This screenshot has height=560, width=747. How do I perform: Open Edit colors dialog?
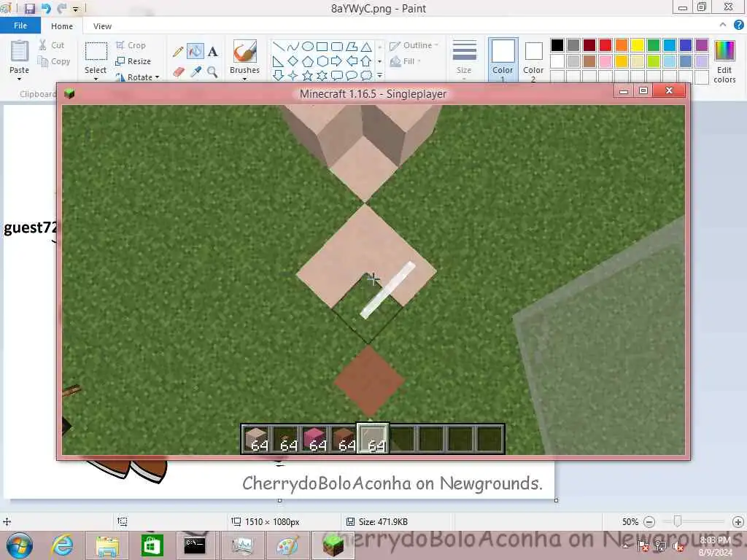[724, 62]
